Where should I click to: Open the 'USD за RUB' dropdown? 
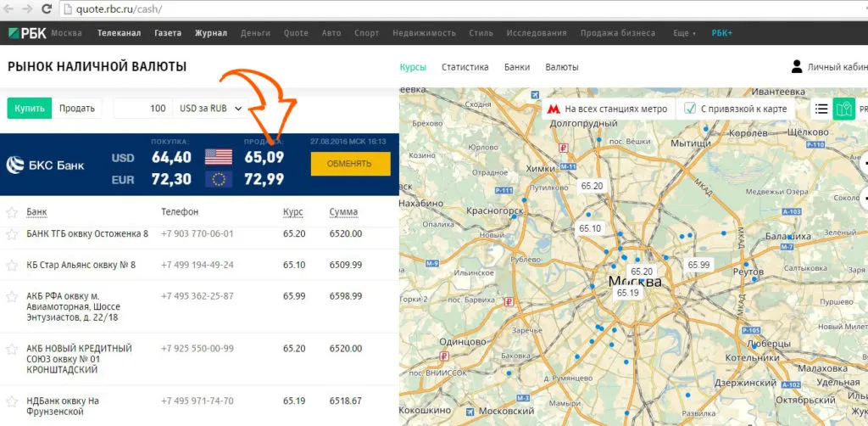pos(210,109)
